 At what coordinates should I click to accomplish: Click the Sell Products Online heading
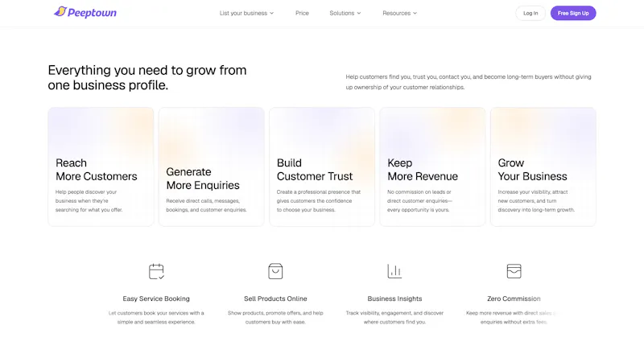275,298
